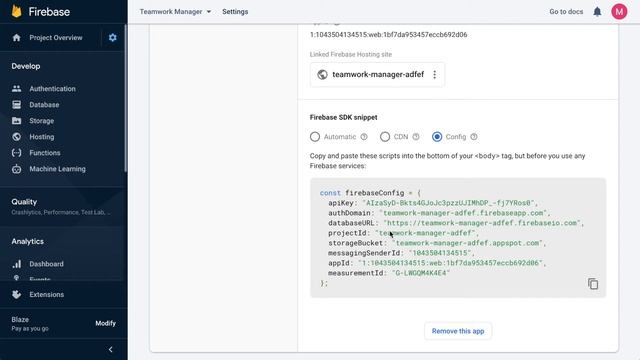Image resolution: width=640 pixels, height=360 pixels.
Task: Select the Config snippet option
Action: coord(437,137)
